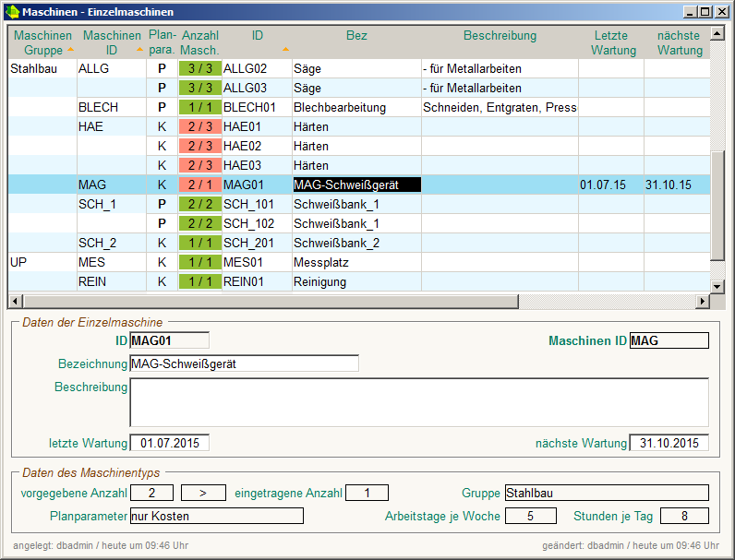Click the BLECH machine ID cell
735x560 pixels.
(112, 107)
